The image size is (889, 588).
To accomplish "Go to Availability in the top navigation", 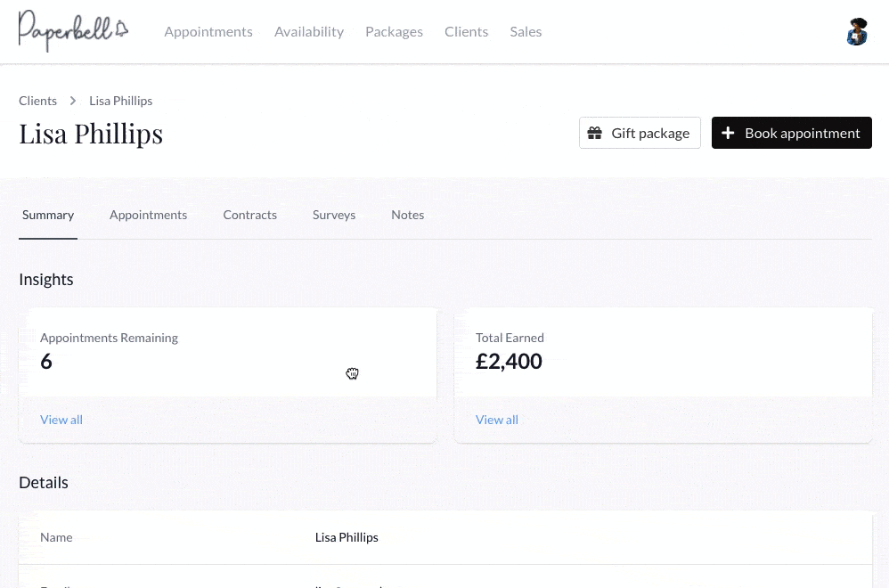I will point(309,31).
